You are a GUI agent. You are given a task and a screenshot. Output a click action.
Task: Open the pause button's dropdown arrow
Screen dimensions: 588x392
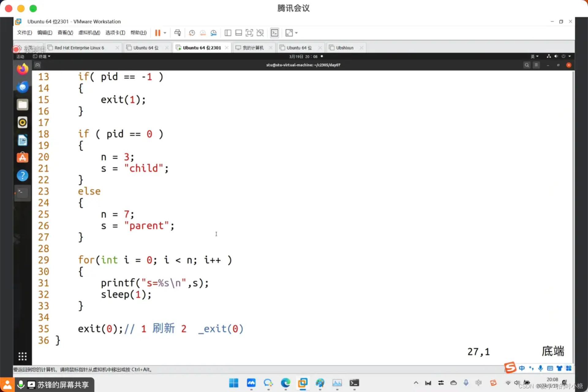point(165,33)
